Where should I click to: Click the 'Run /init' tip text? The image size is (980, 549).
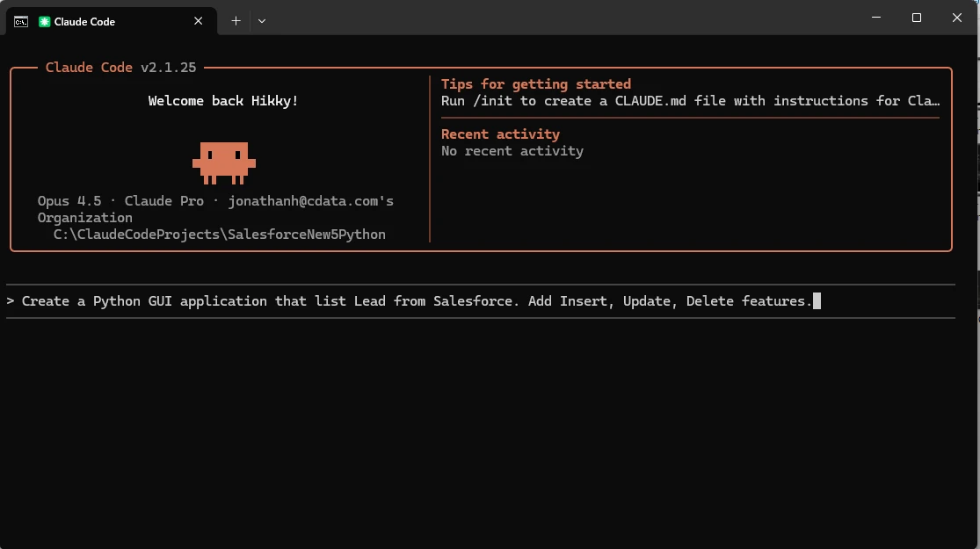click(x=689, y=101)
